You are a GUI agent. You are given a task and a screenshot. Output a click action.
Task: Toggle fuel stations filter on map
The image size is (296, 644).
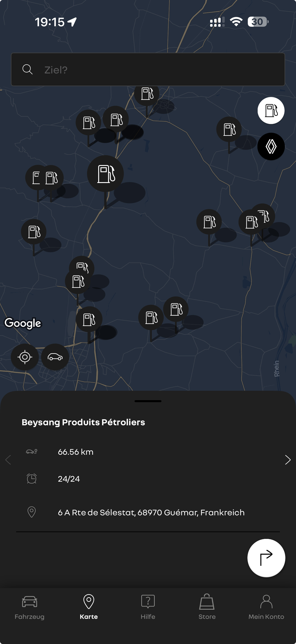click(x=271, y=110)
